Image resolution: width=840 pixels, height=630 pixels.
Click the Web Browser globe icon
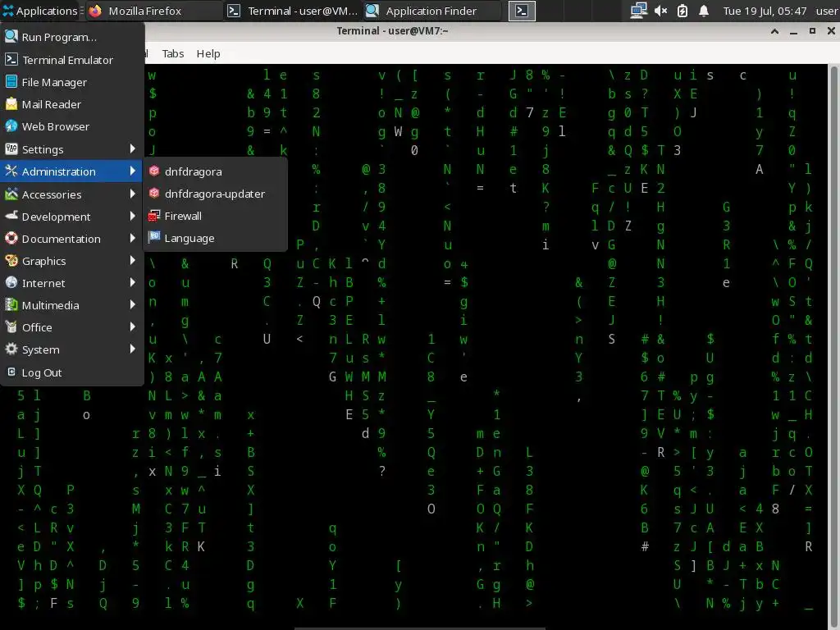tap(11, 126)
